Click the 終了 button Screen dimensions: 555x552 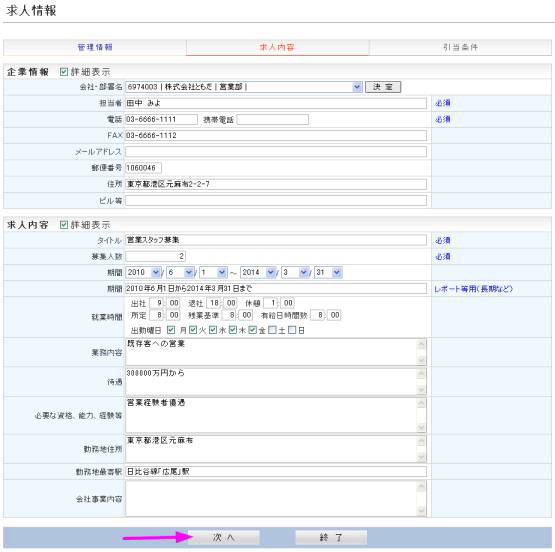pyautogui.click(x=331, y=537)
